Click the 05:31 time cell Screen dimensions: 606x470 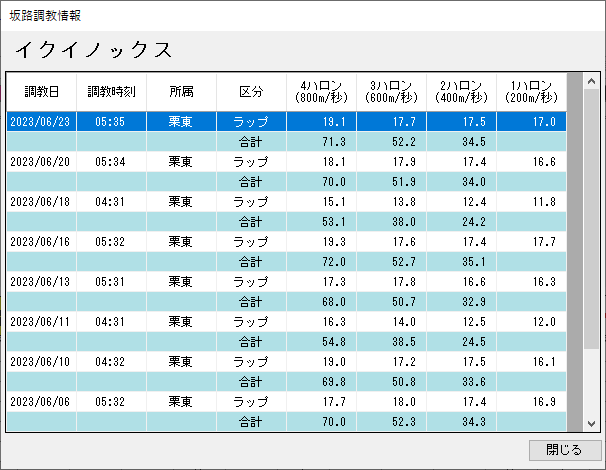pos(111,282)
